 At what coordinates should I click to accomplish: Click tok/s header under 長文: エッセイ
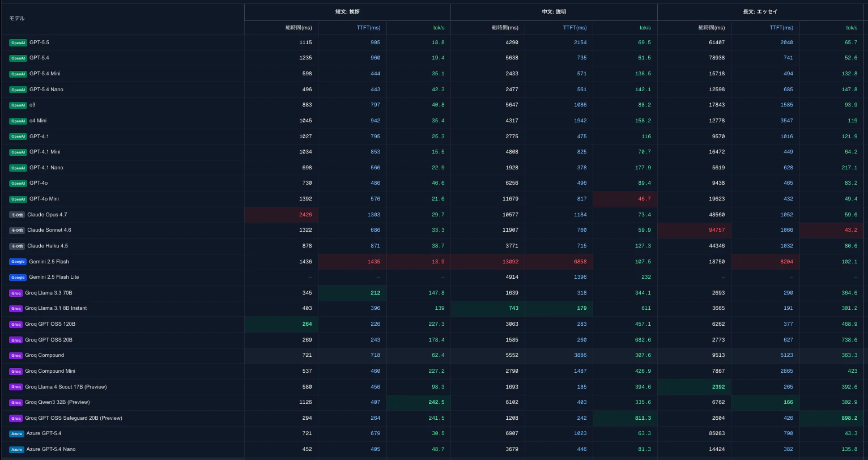(x=852, y=28)
